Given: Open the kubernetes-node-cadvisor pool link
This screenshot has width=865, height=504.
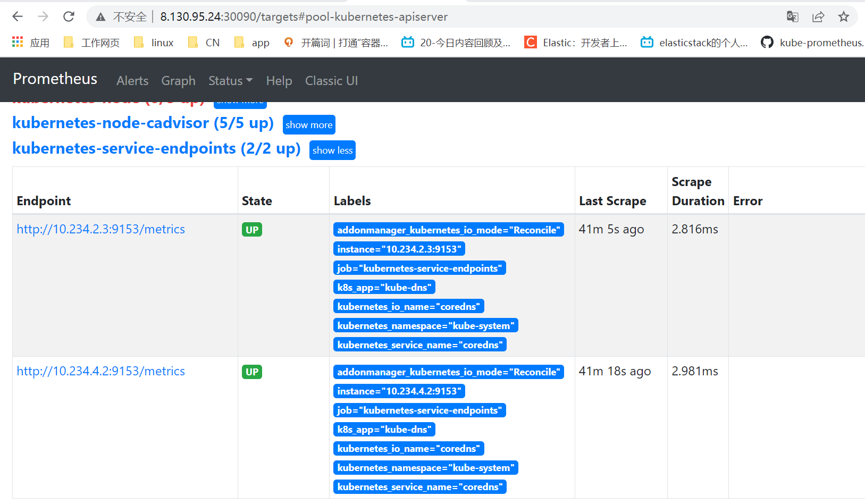Looking at the screenshot, I should coord(143,123).
